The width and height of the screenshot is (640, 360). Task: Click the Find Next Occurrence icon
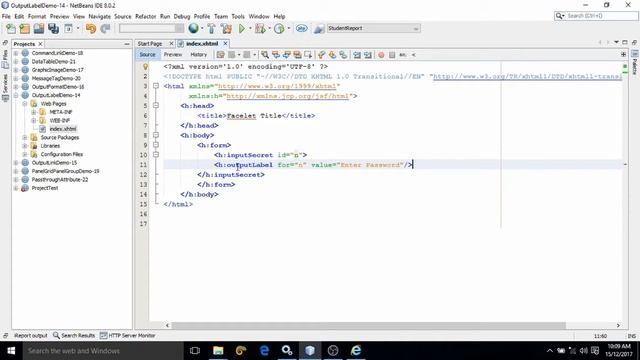tap(287, 55)
